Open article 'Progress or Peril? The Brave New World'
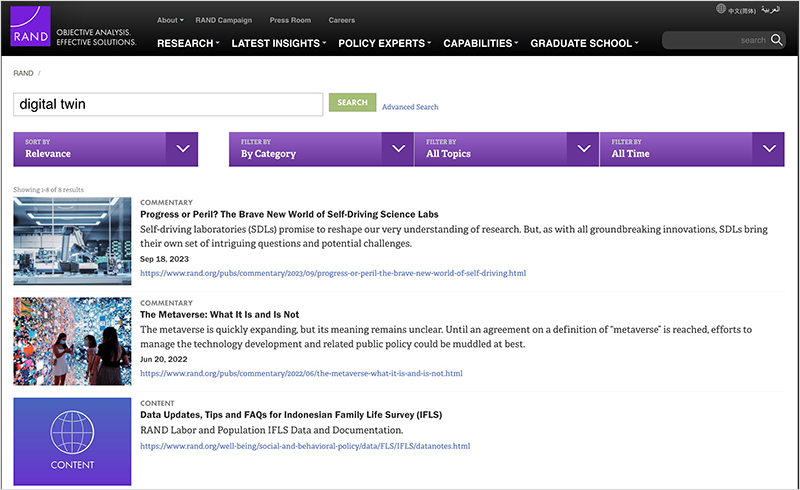This screenshot has height=490, width=800. pos(289,214)
